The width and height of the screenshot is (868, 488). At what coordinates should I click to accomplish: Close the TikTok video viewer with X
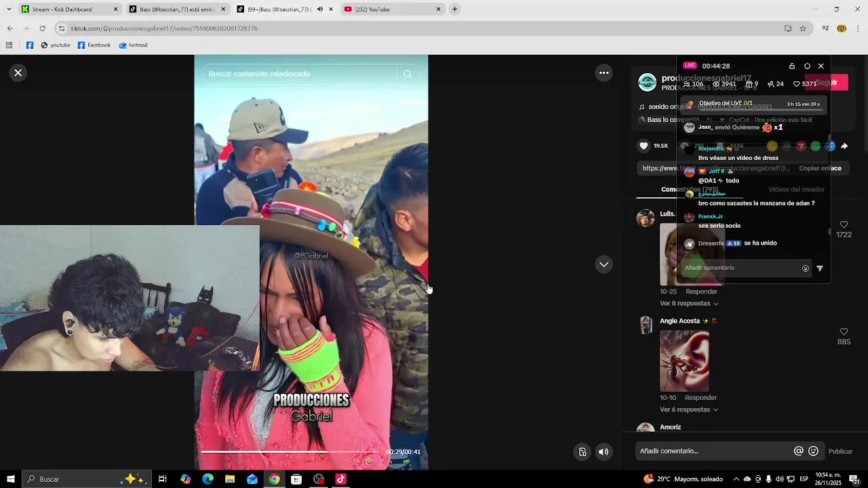(x=18, y=73)
